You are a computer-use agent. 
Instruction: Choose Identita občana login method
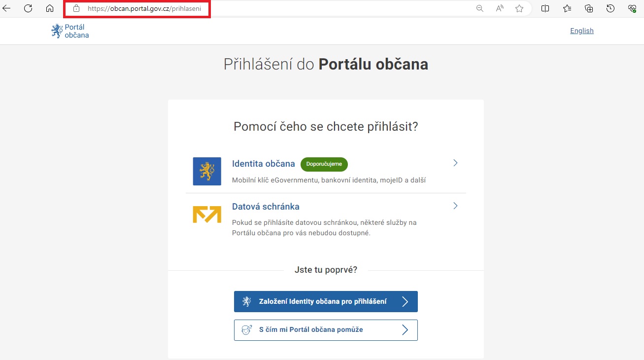[263, 164]
